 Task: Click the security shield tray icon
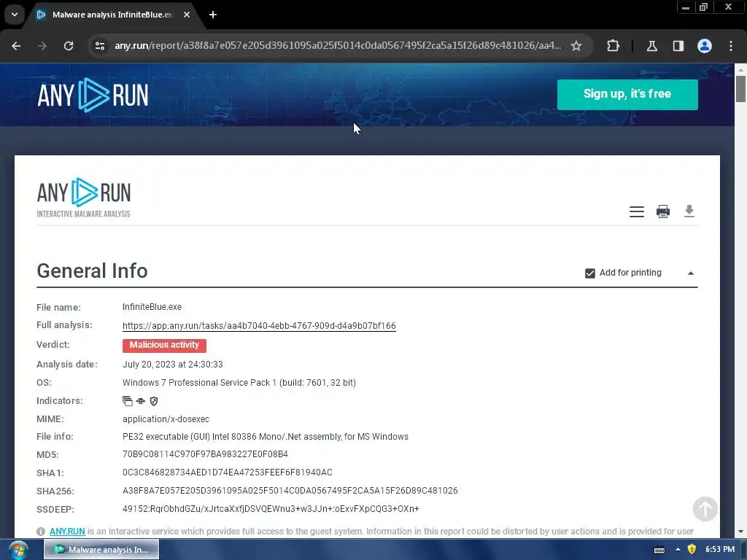(x=692, y=550)
